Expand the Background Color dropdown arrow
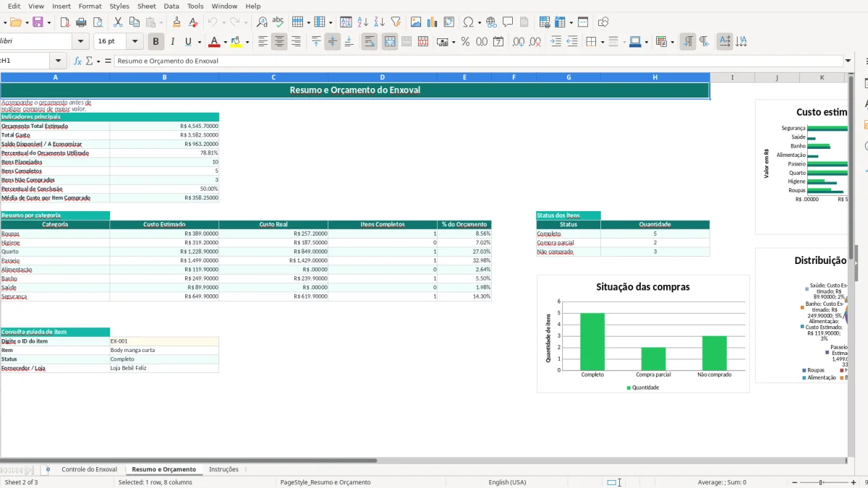868x488 pixels. click(247, 42)
